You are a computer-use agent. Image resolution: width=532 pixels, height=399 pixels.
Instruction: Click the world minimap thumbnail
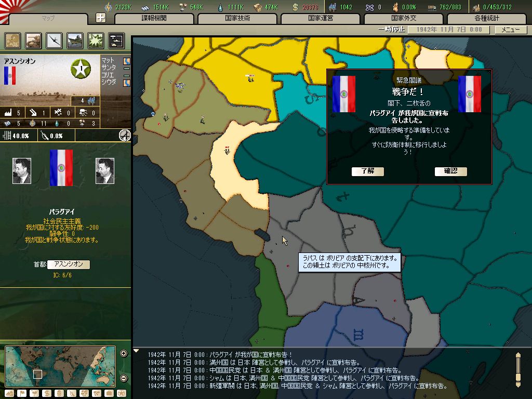click(x=60, y=366)
